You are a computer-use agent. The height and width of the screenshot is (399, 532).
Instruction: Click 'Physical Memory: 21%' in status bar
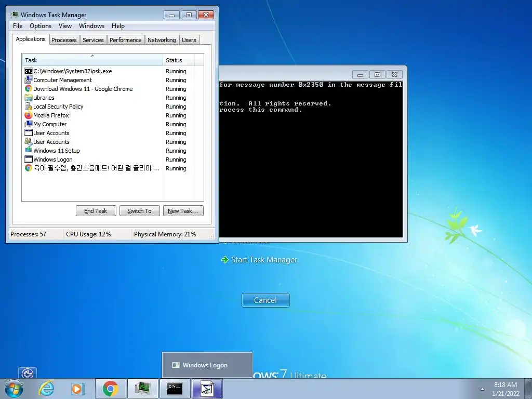point(165,234)
